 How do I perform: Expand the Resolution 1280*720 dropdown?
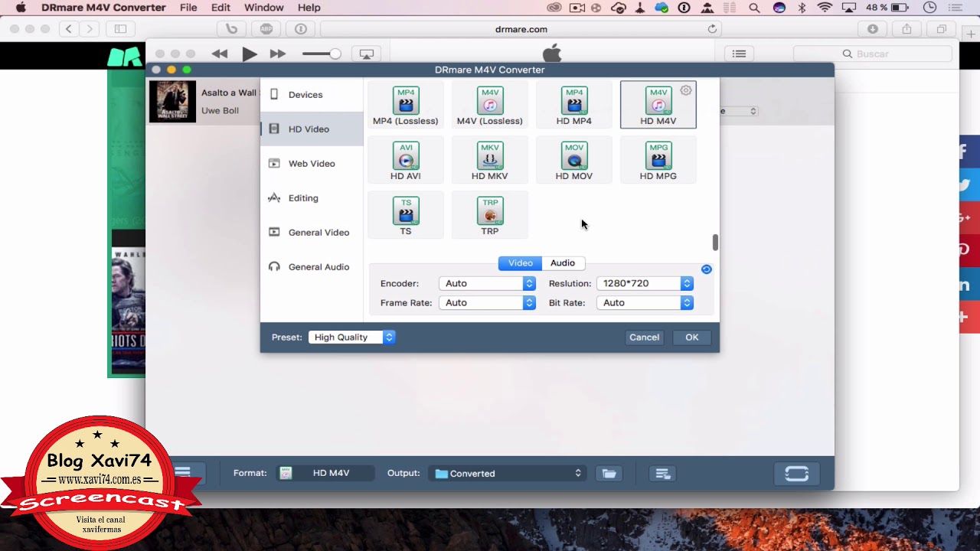click(645, 283)
